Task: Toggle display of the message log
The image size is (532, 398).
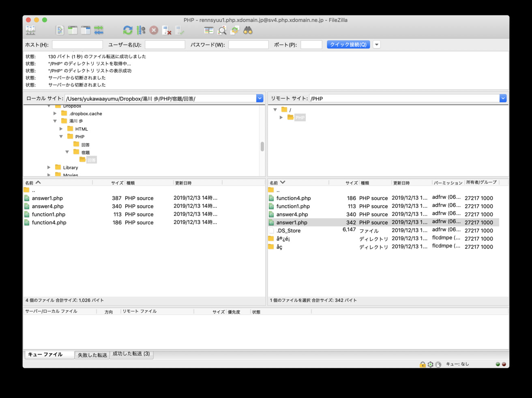Action: [x=60, y=30]
